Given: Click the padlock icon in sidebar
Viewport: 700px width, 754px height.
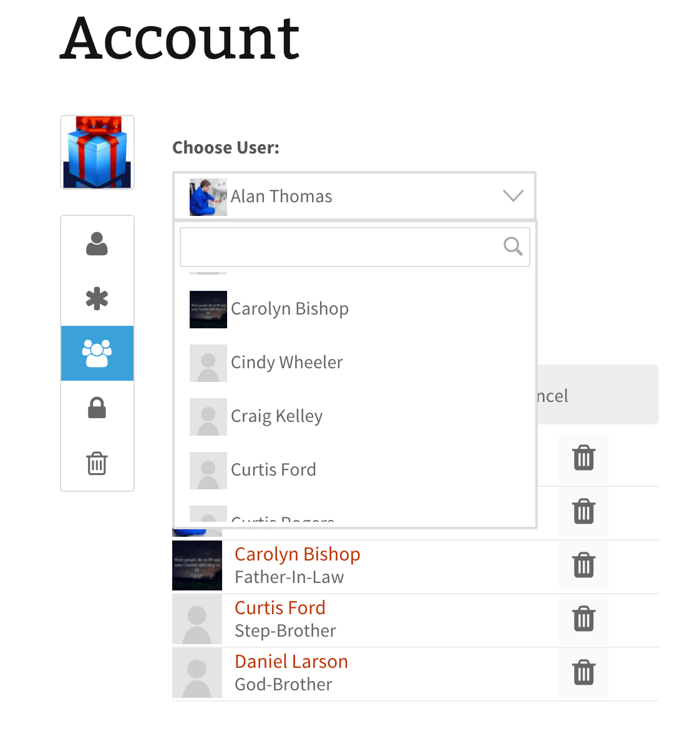Looking at the screenshot, I should click(97, 408).
